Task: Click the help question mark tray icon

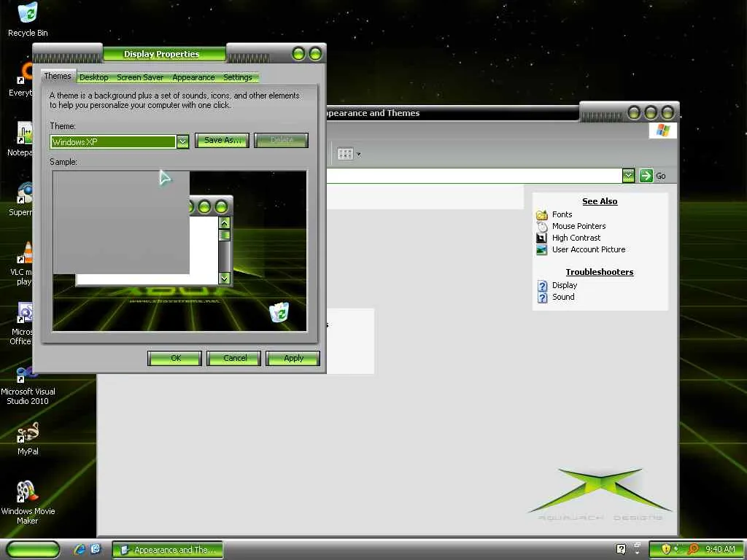Action: [621, 549]
